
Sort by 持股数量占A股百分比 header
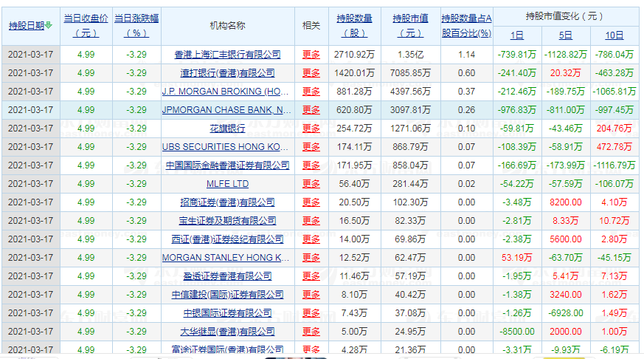point(466,26)
